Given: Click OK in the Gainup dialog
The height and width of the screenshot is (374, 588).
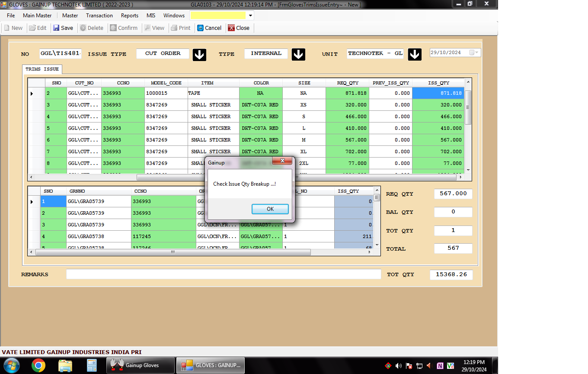Looking at the screenshot, I should (270, 209).
